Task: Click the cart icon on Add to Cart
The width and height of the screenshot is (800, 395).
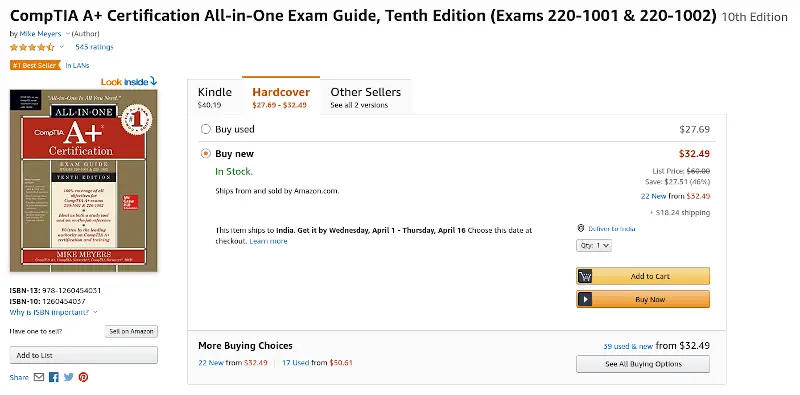Action: [585, 276]
